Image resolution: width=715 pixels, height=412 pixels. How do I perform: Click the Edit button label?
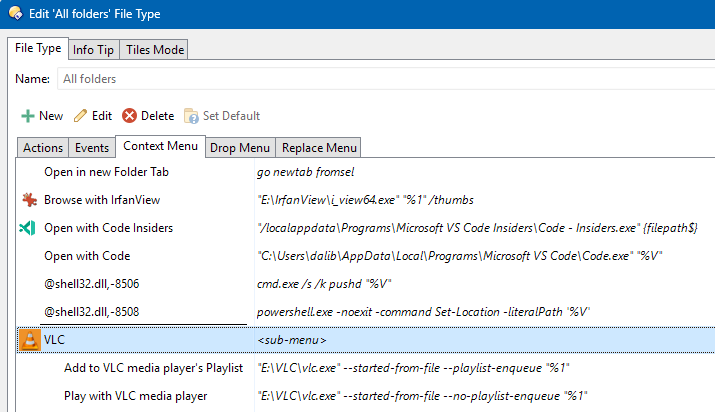pos(102,116)
